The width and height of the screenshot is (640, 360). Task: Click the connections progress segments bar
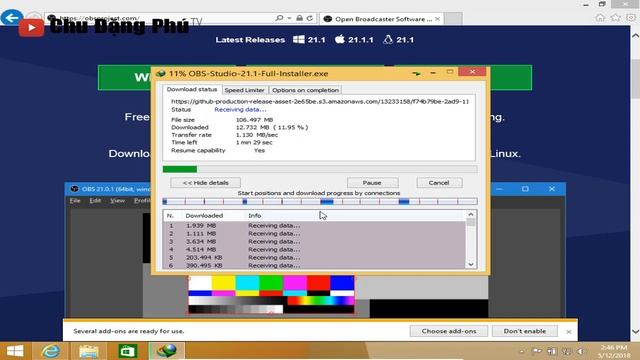tap(320, 201)
